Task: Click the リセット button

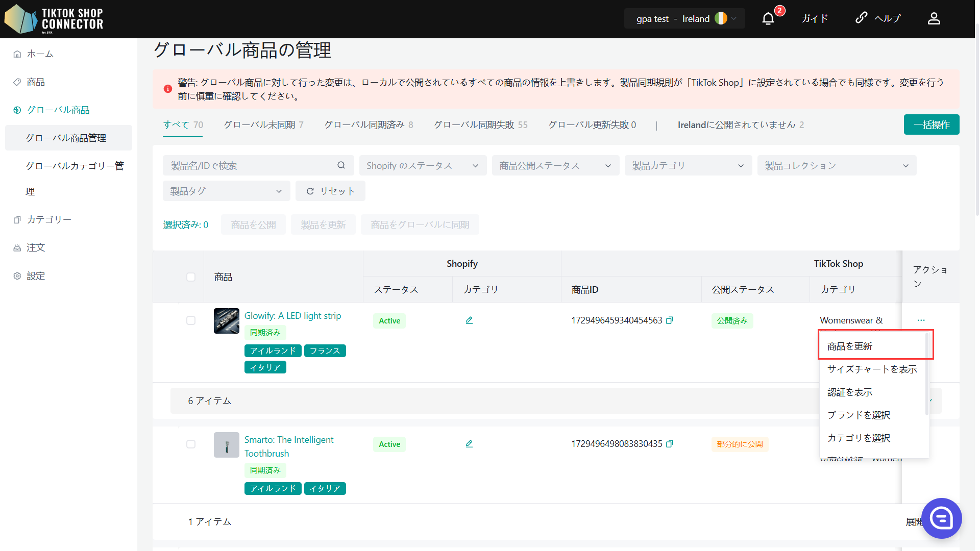Action: pos(330,191)
